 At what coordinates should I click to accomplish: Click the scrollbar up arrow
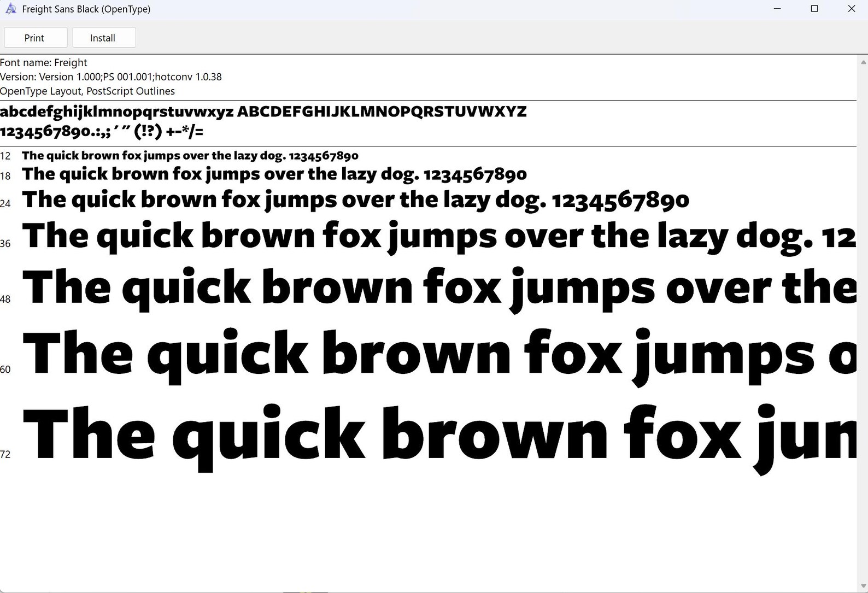pyautogui.click(x=863, y=62)
